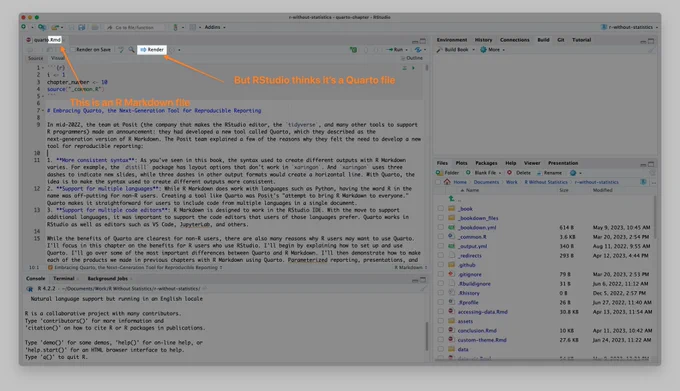680x391 pixels.
Task: Check the box next to _bookdown.yml
Action: click(x=441, y=227)
